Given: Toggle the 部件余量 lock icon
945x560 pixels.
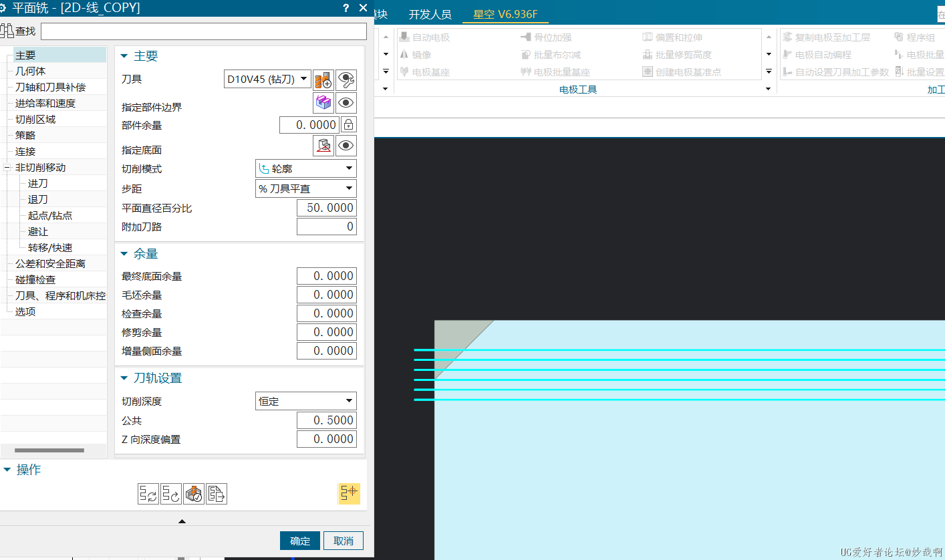Looking at the screenshot, I should click(x=349, y=124).
